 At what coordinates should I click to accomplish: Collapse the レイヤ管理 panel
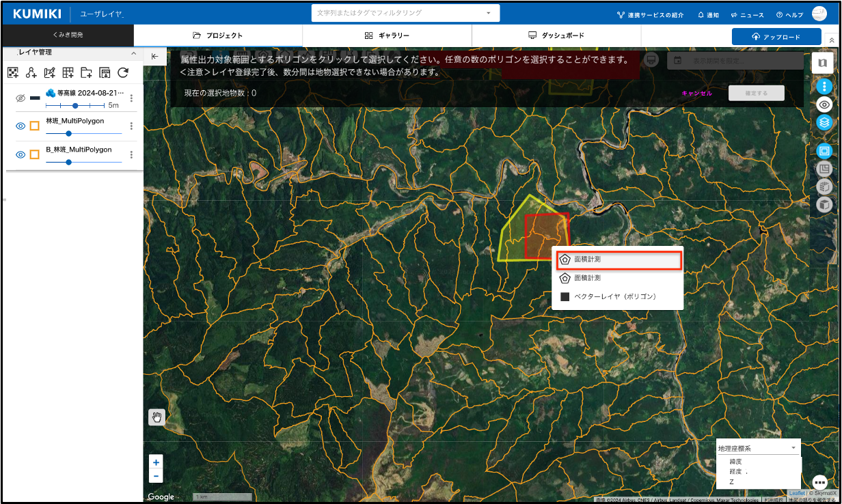[133, 53]
